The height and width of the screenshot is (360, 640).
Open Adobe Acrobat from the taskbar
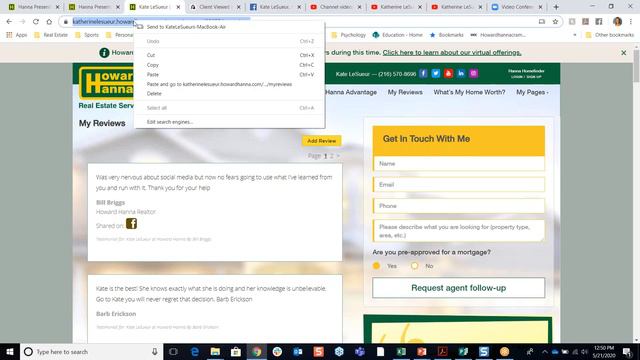[442, 351]
